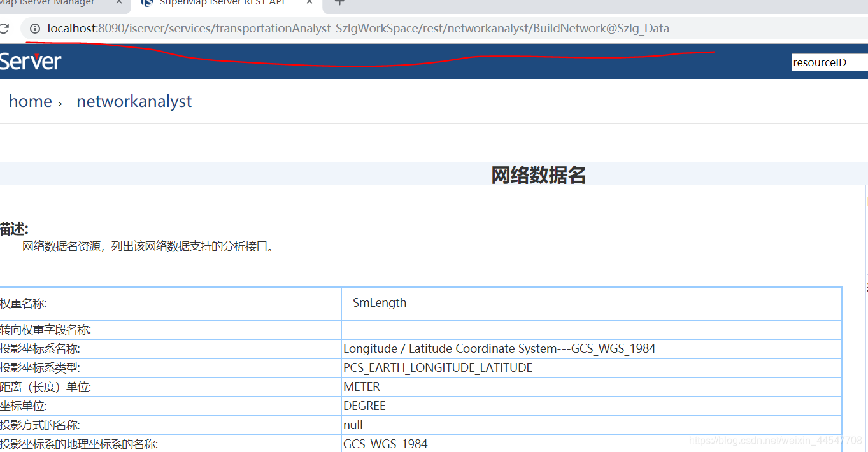The width and height of the screenshot is (868, 452).
Task: Open a new browser tab
Action: [339, 3]
